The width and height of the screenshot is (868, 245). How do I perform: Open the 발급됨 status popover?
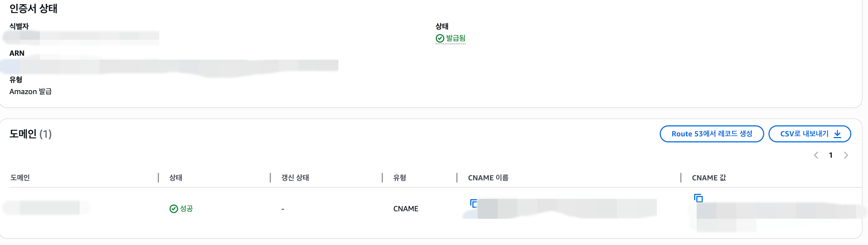click(x=456, y=38)
